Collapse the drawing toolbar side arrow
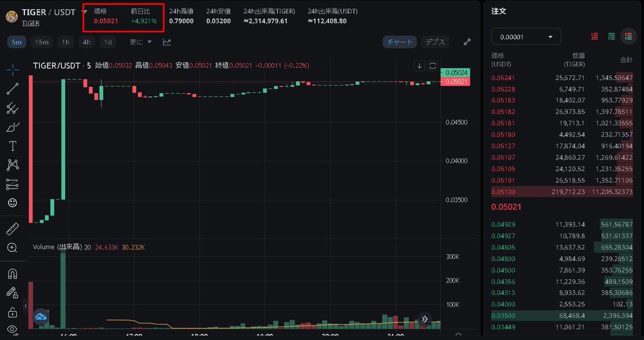Image resolution: width=644 pixels, height=340 pixels. (x=25, y=306)
